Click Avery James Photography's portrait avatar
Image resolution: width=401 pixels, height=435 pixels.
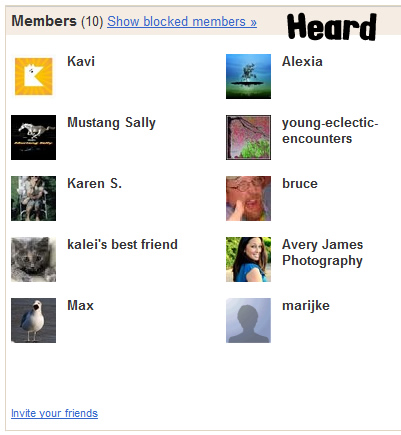pos(248,259)
